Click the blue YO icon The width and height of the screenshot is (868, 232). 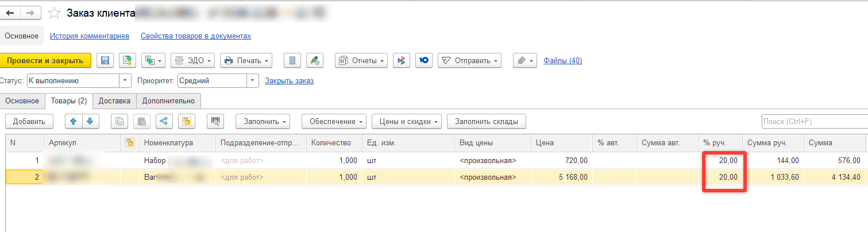pyautogui.click(x=424, y=60)
